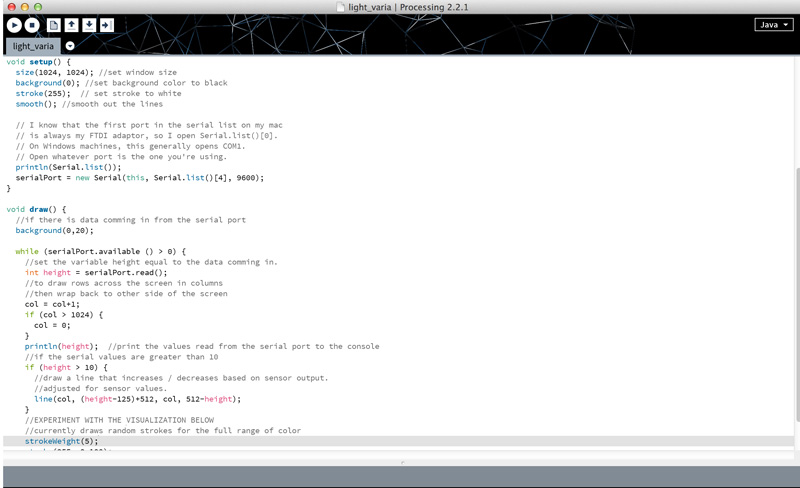Click the 'line(col, (height-125)+512' line
800x488 pixels.
(137, 399)
